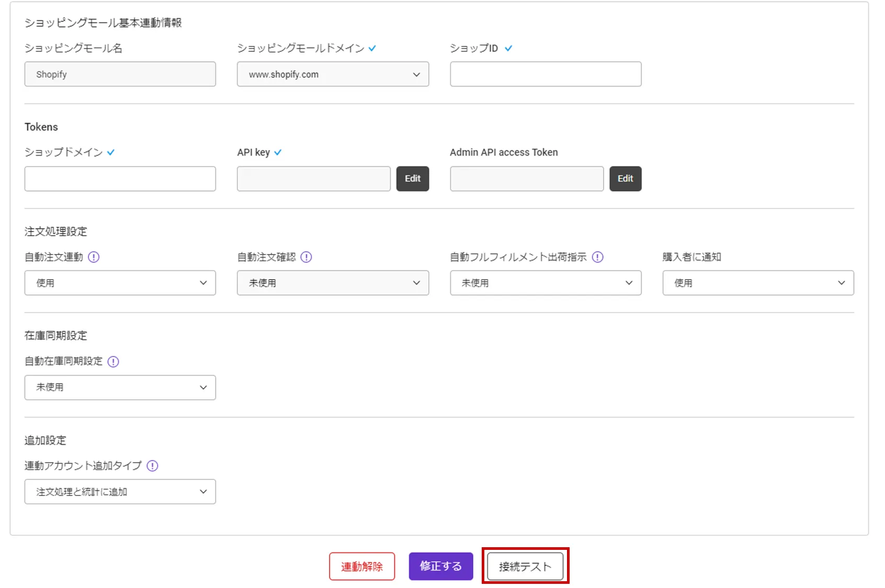
Task: Click the API key input field
Action: [314, 179]
